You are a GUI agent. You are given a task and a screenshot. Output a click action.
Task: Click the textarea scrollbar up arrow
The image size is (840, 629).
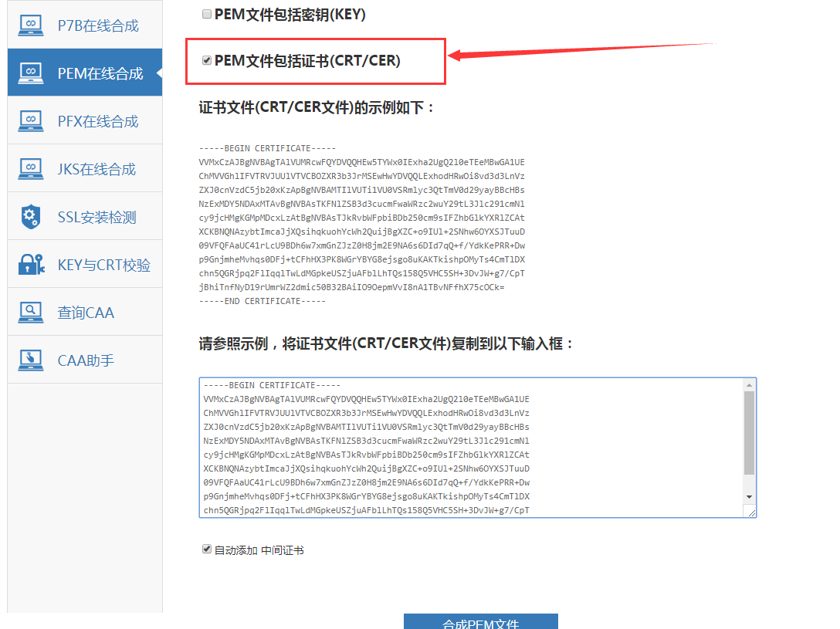click(x=749, y=384)
